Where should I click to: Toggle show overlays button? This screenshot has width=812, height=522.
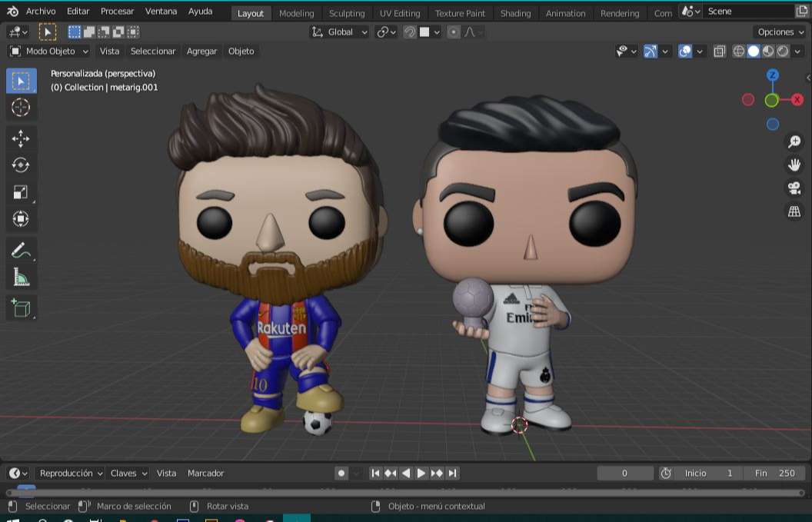point(684,52)
